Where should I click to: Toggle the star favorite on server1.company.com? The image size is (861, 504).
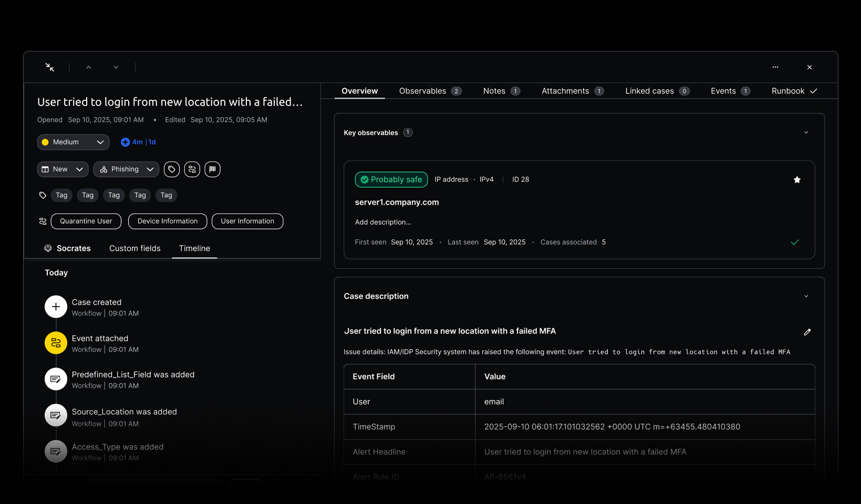(x=797, y=180)
